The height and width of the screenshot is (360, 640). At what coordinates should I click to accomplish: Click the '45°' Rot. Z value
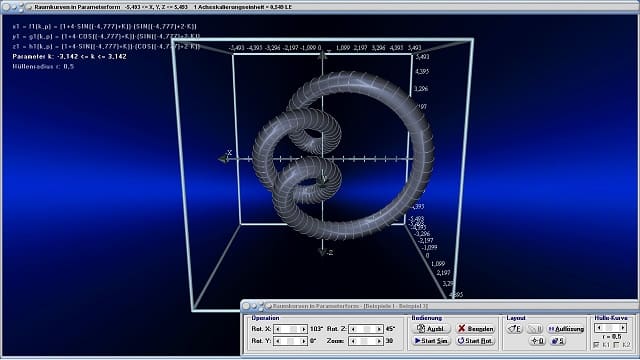tap(390, 329)
